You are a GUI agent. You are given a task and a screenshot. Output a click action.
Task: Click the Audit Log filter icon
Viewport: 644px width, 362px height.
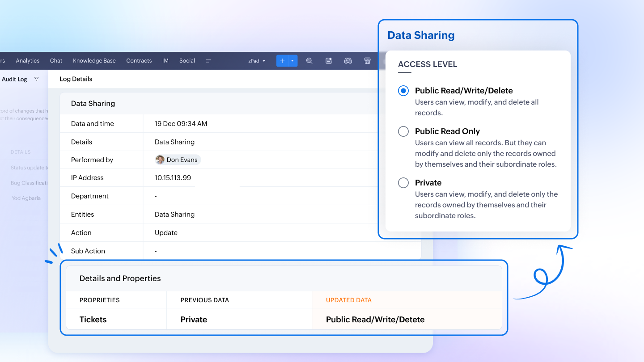pyautogui.click(x=37, y=79)
